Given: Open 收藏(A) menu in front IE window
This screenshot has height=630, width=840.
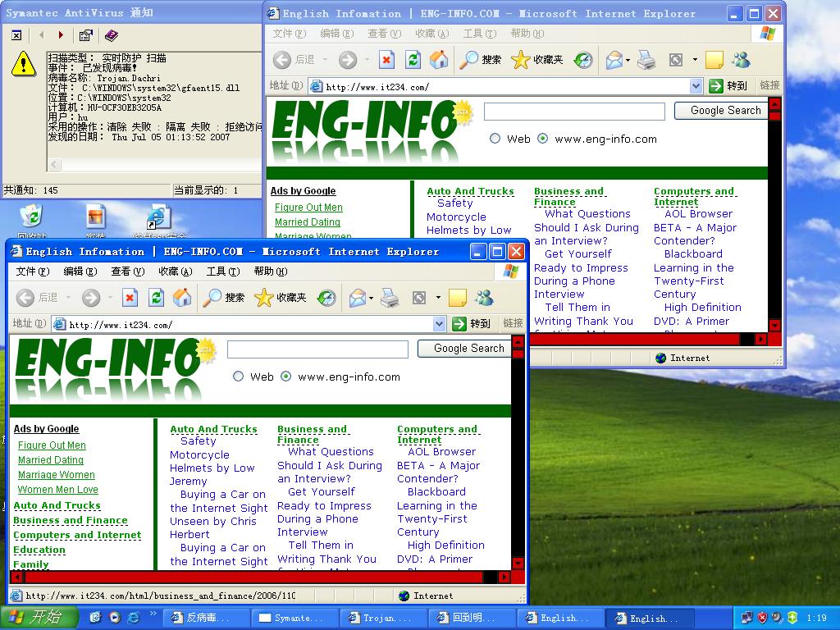Looking at the screenshot, I should 176,272.
